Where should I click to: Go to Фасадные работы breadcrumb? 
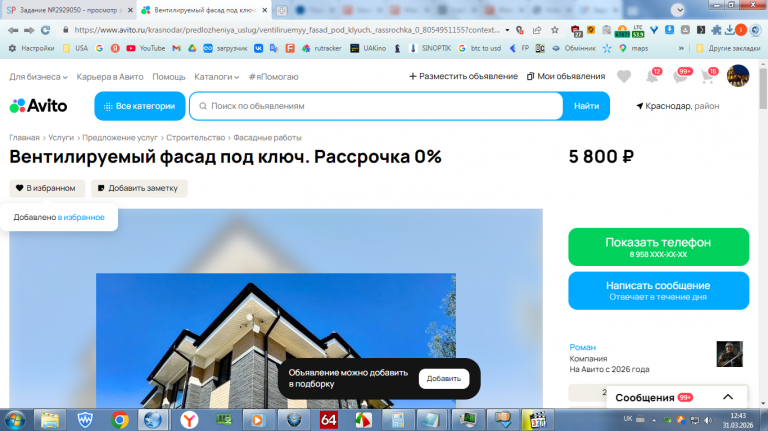tap(267, 138)
